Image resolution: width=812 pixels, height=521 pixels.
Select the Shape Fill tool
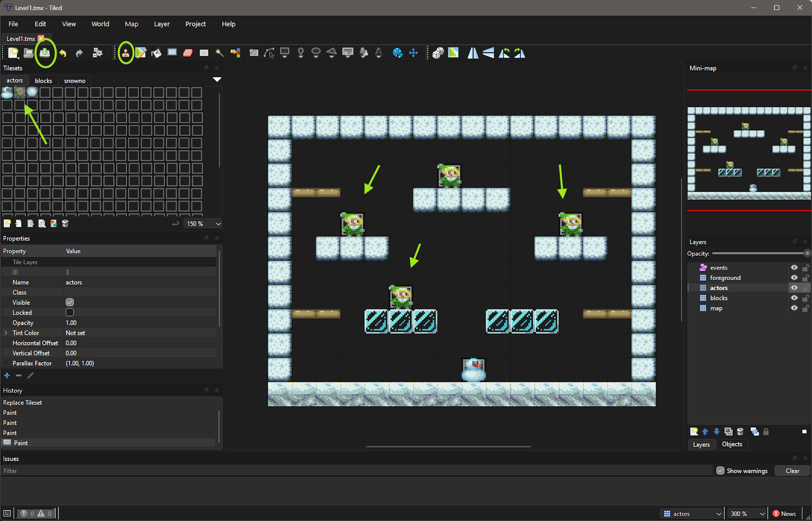[x=172, y=53]
